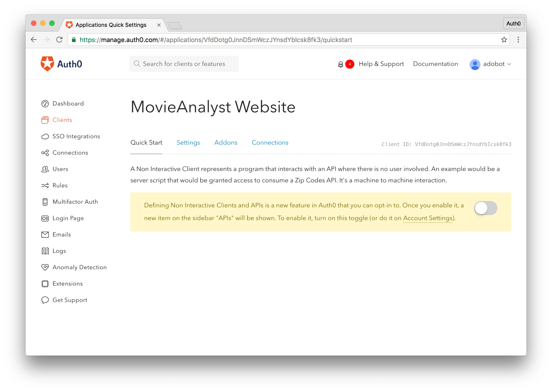
Task: Enable the Non Interactive Clients APIs toggle
Action: (485, 208)
